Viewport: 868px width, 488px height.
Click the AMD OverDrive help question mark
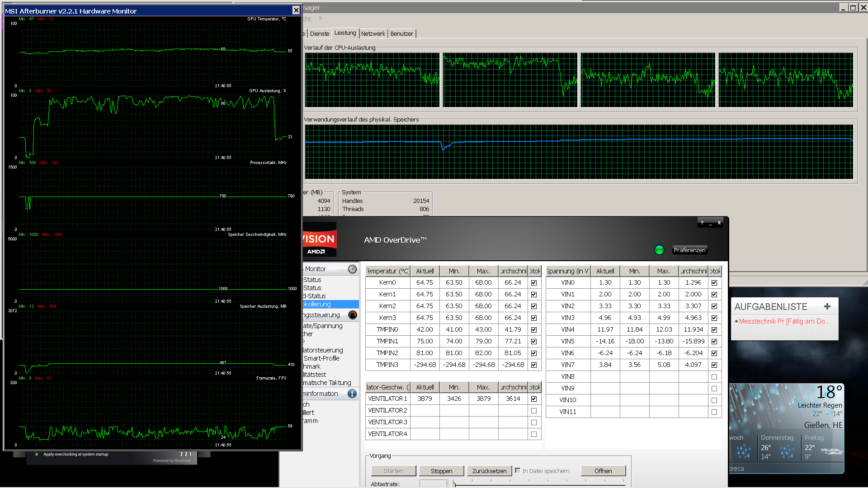(x=702, y=223)
